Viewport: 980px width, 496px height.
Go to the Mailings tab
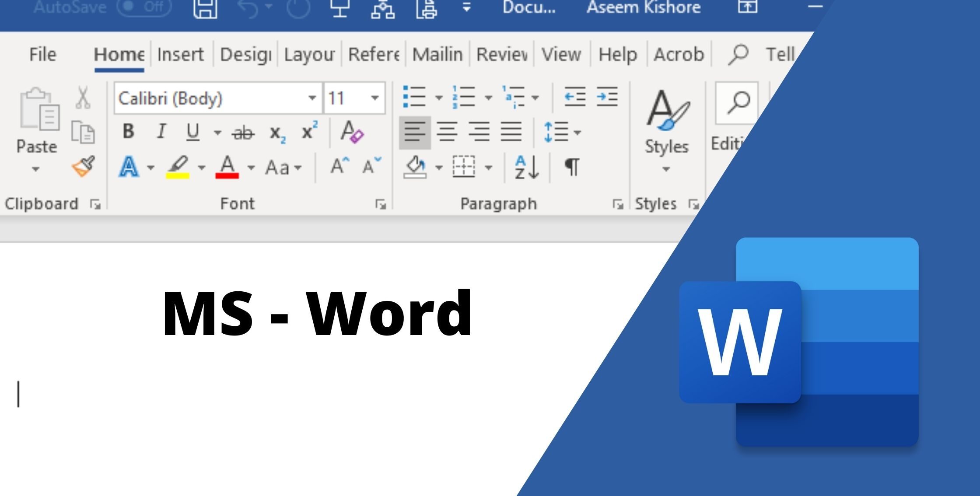tap(437, 55)
